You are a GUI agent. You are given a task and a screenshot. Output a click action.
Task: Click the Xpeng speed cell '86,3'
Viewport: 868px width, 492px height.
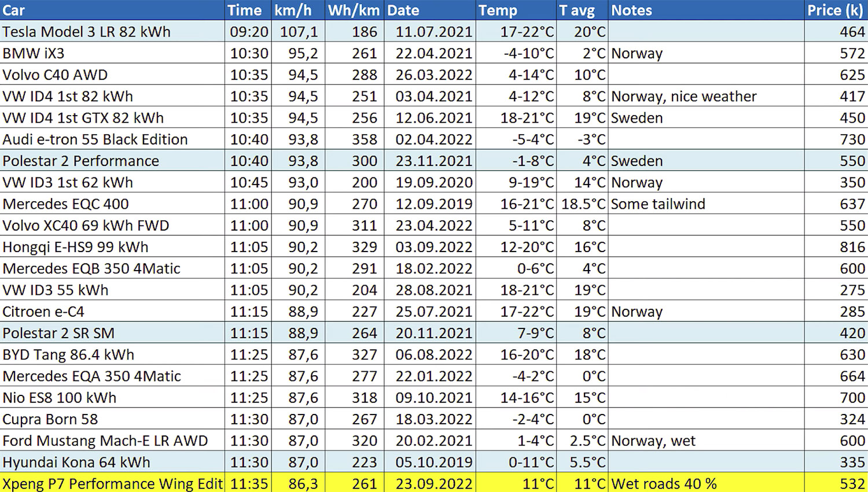coord(298,483)
